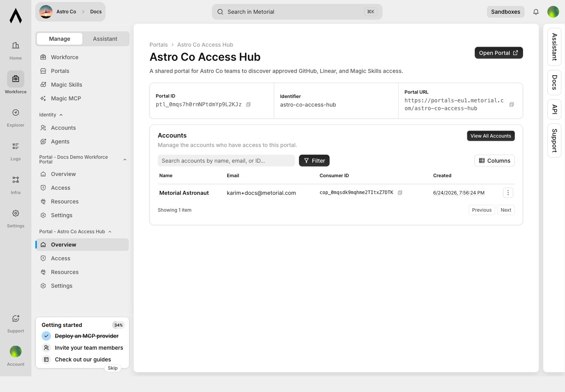Open Settings under Astro Co Access Hub
Screen dimensions: 565x392
[x=82, y=286]
